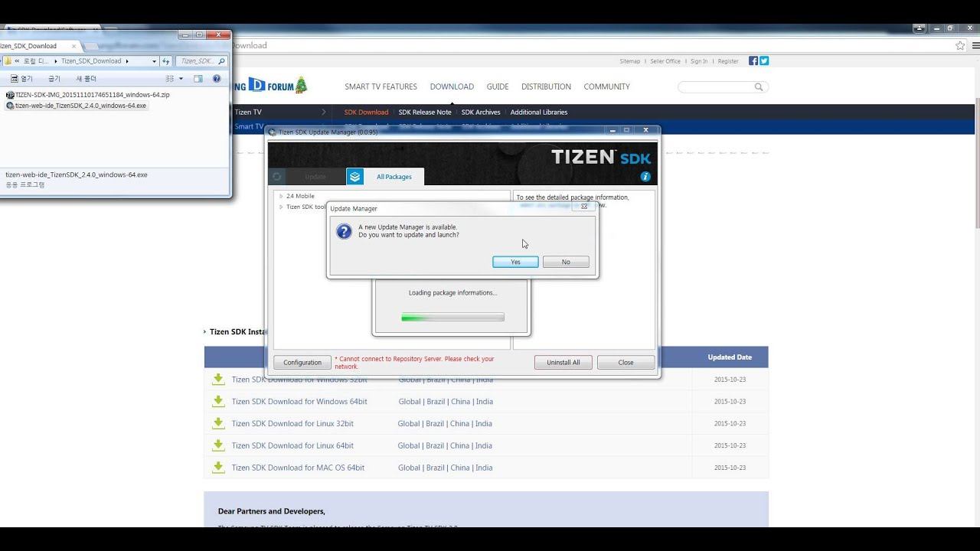
Task: Click the help icon in the Explorer toolbar
Action: 217,79
